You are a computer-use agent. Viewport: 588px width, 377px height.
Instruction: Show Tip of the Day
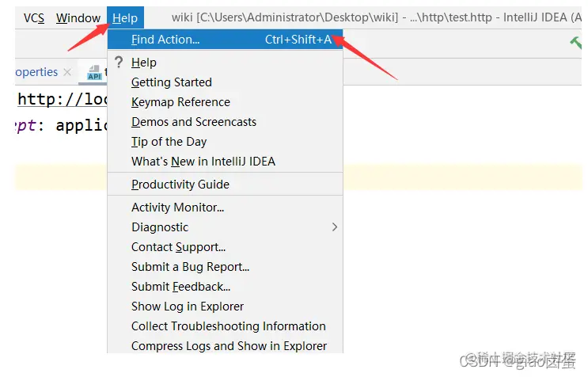pos(225,142)
